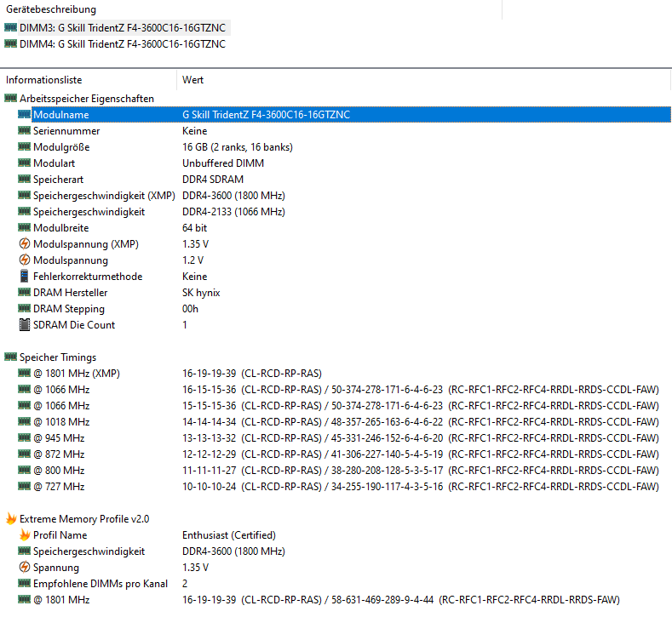Click the icon beside Speicherart
The width and height of the screenshot is (672, 617).
[x=25, y=179]
